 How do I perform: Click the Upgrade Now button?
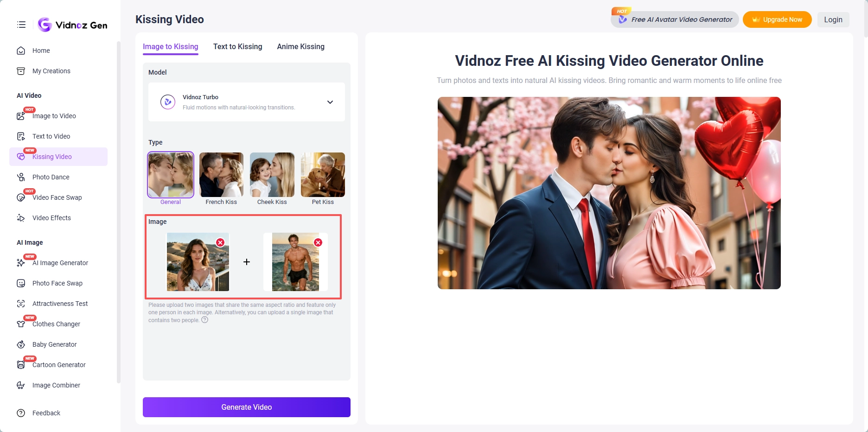pos(777,19)
